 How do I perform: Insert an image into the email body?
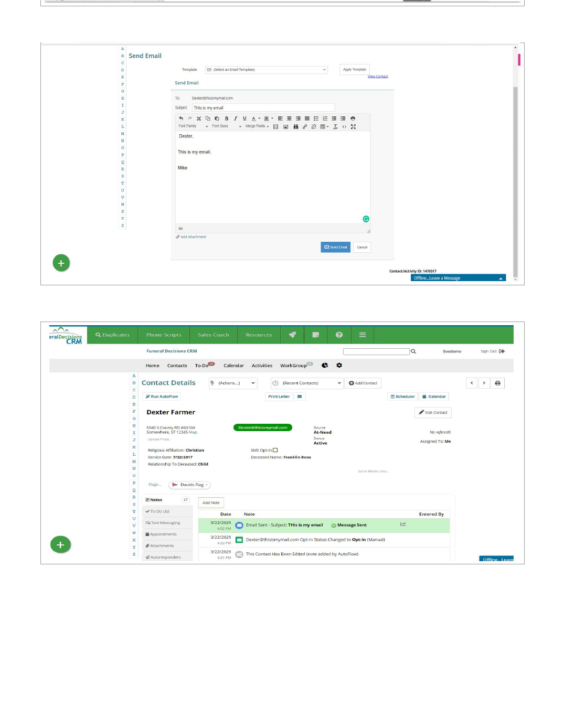(286, 127)
